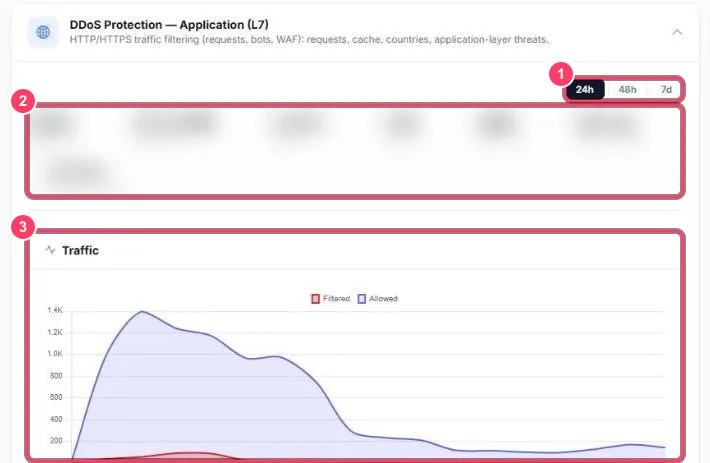This screenshot has width=710, height=463.
Task: Click the Filtered legend label text
Action: pos(336,299)
